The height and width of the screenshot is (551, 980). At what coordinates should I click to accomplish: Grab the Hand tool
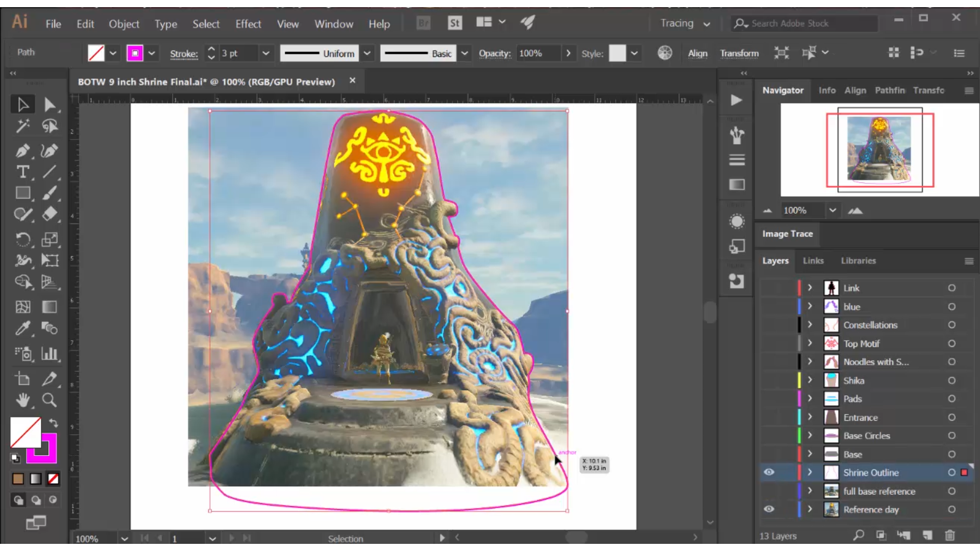(22, 400)
